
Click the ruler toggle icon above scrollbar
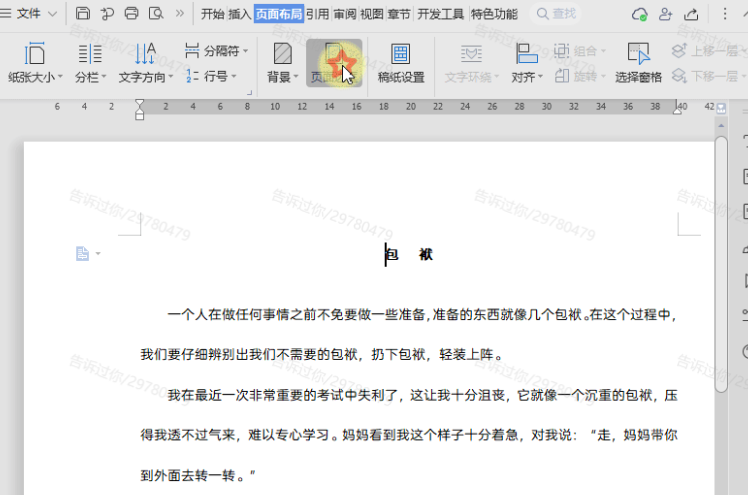pos(721,108)
